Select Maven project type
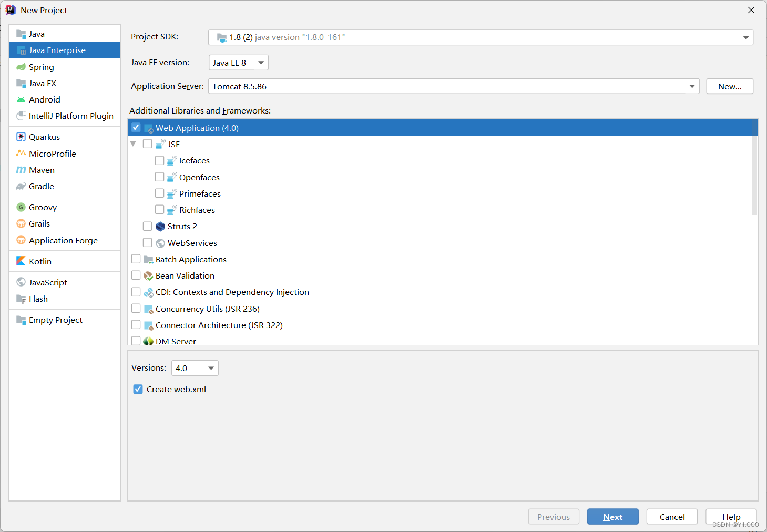 coord(65,170)
